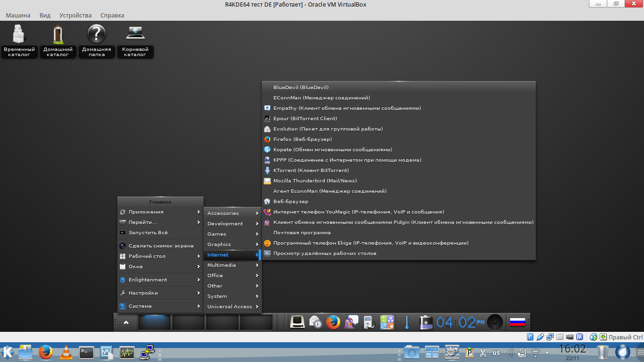Show hidden tray icons arrow
Image resolution: width=644 pixels, height=362 pixels.
pos(547,353)
